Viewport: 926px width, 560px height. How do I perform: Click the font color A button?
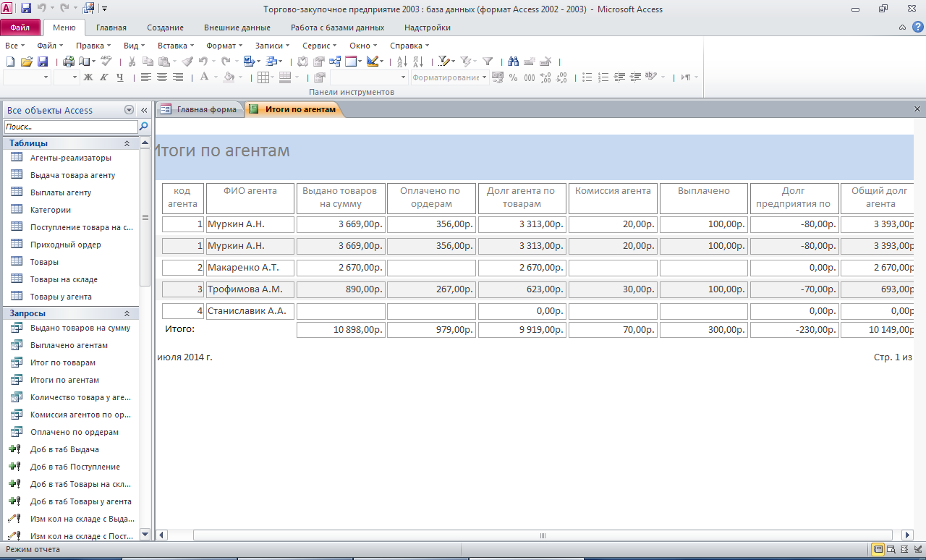[x=205, y=77]
